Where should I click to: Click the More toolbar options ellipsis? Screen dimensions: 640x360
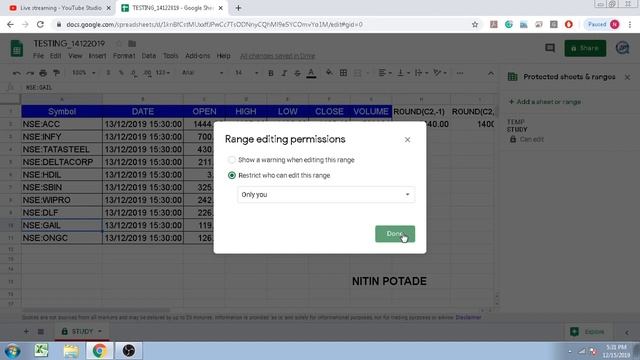460,73
